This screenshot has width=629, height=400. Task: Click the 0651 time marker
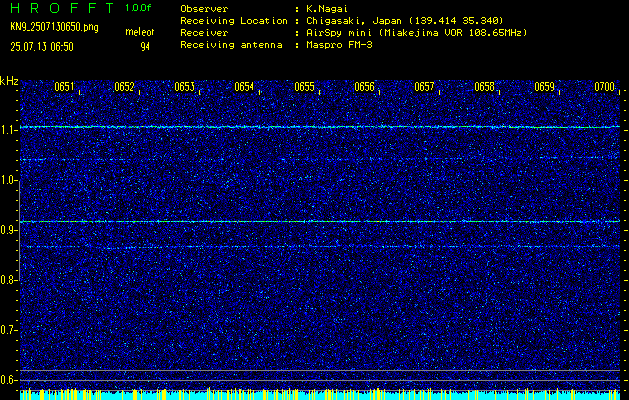pos(64,87)
